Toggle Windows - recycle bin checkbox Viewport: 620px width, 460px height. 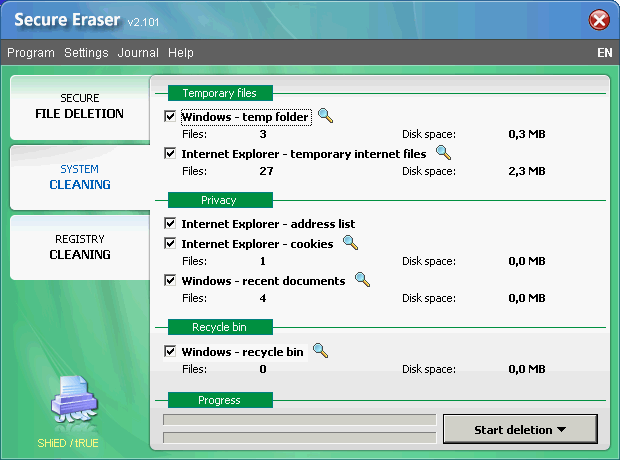click(x=170, y=351)
